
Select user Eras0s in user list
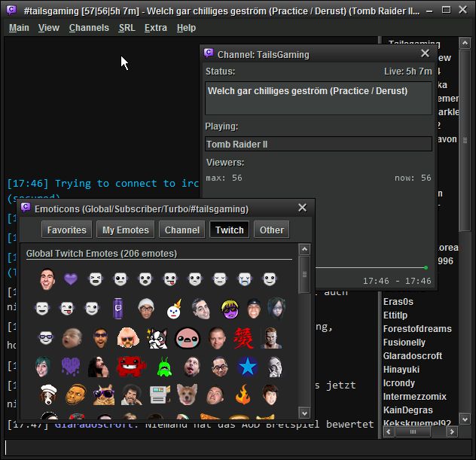[398, 302]
